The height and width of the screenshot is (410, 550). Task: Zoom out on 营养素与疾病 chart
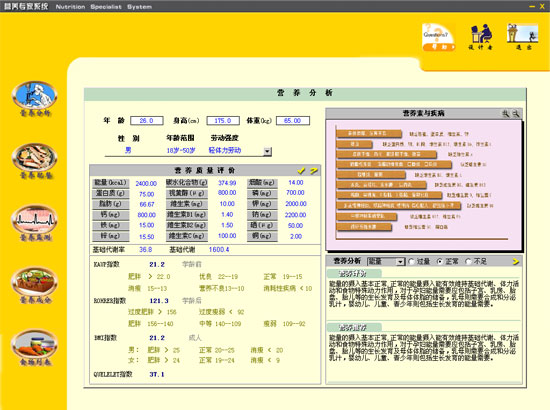click(516, 114)
